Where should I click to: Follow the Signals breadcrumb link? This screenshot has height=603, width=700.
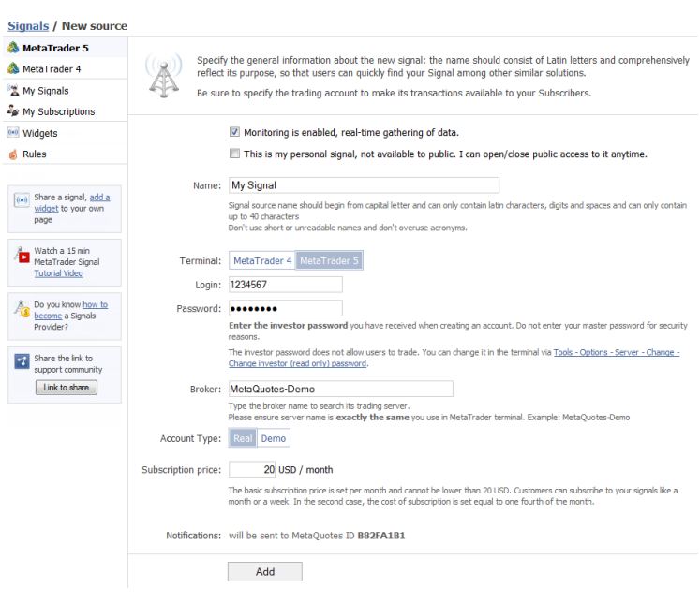pos(28,26)
